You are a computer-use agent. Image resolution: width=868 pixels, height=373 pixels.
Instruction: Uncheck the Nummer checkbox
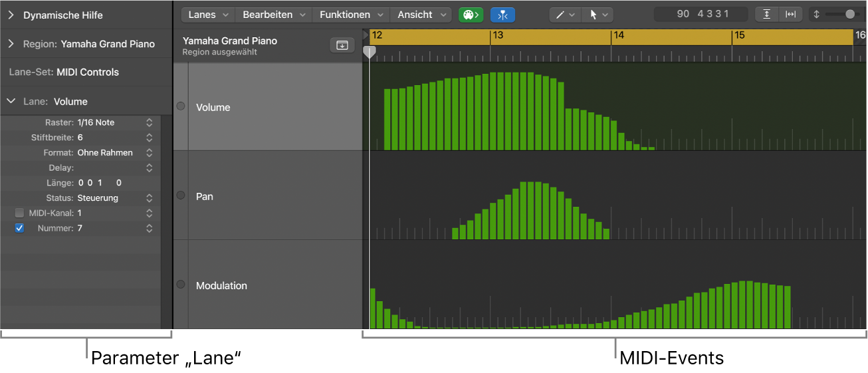pyautogui.click(x=19, y=228)
